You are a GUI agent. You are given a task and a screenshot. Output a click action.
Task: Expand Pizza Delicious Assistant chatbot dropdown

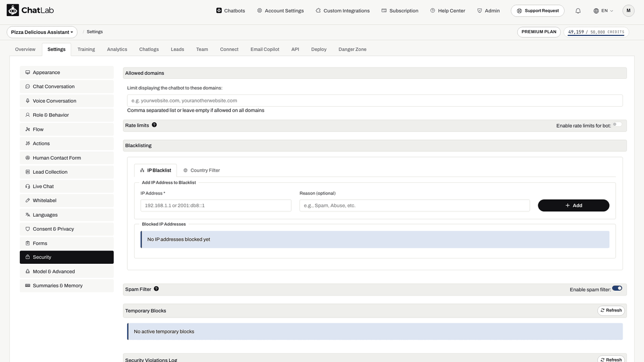(x=42, y=32)
